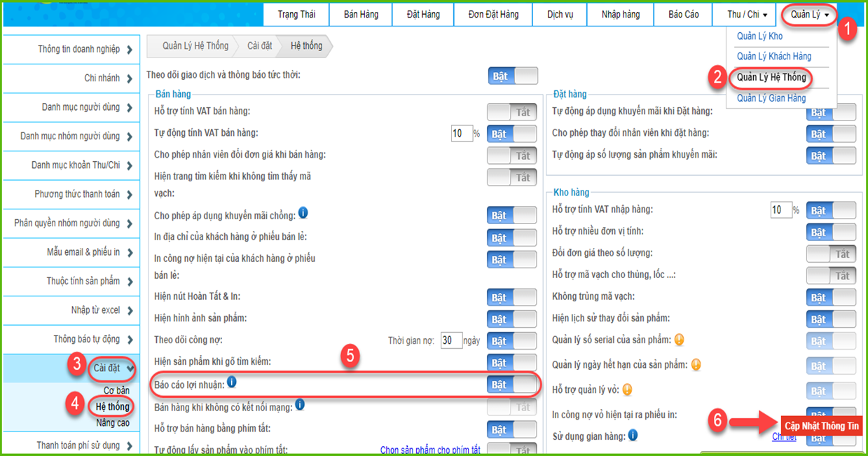
Task: Click the Cập Nhật Thông Tin button
Action: [822, 426]
